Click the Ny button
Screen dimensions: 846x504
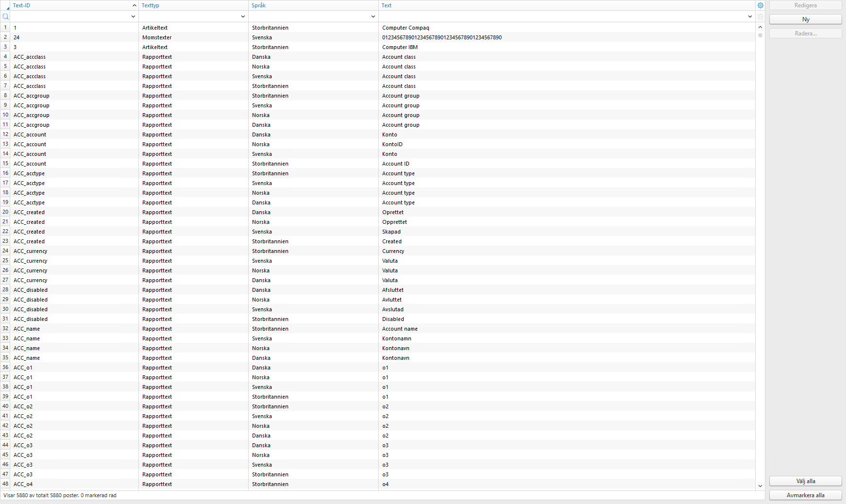pyautogui.click(x=805, y=19)
